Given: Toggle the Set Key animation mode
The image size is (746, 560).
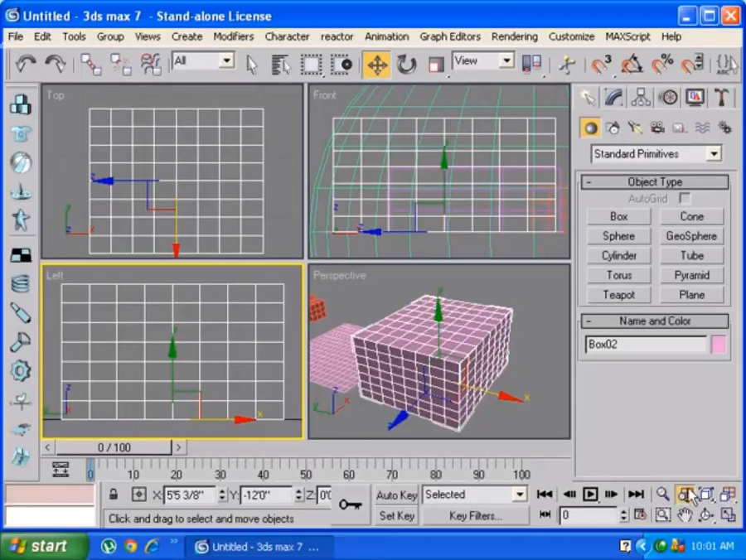Looking at the screenshot, I should [x=396, y=516].
